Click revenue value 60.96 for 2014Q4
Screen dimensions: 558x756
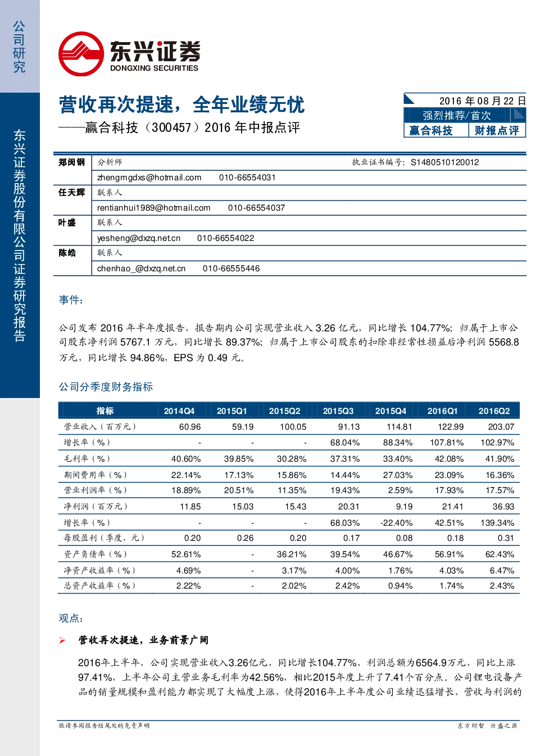point(190,427)
